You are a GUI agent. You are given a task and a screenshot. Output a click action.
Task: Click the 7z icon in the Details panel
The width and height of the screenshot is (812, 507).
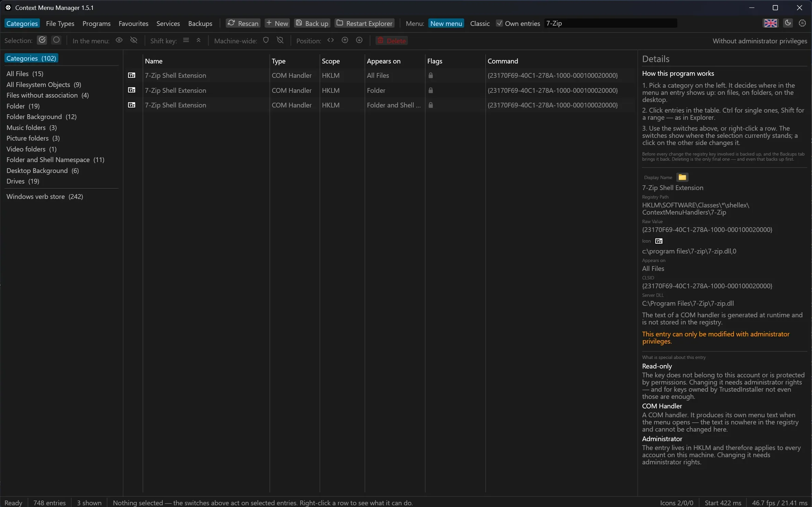tap(659, 241)
